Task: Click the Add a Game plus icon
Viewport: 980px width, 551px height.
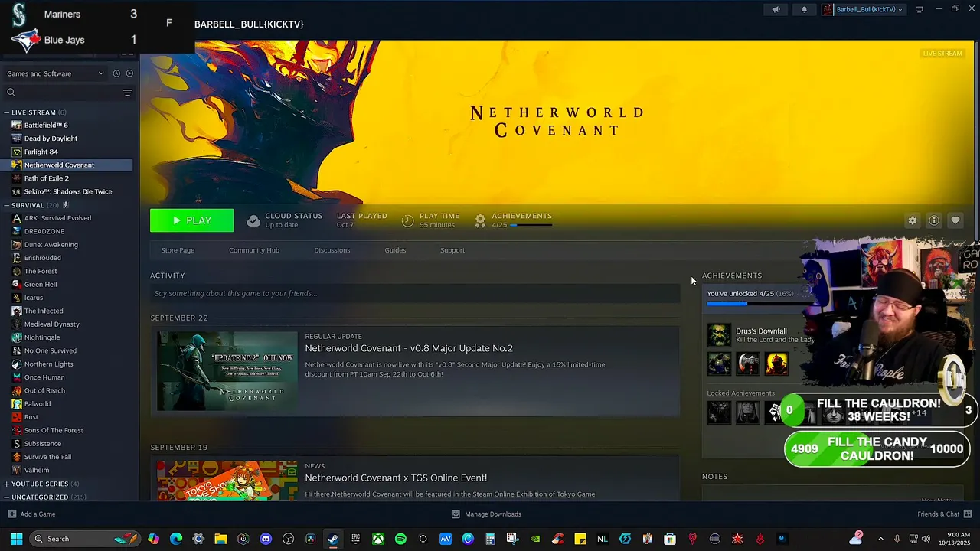Action: pyautogui.click(x=11, y=514)
